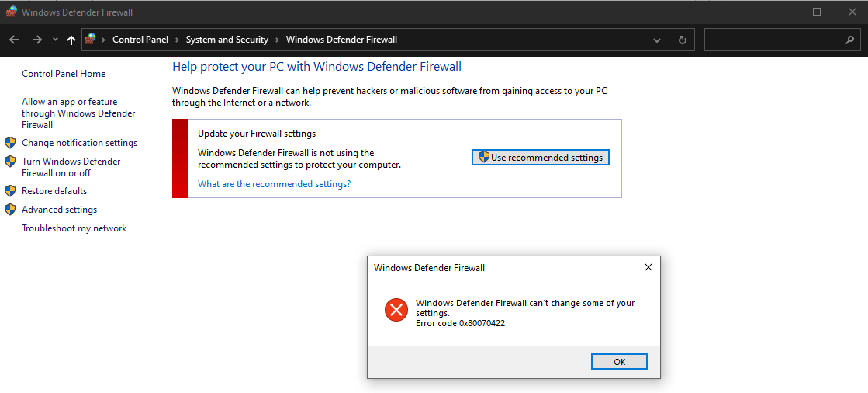Image resolution: width=868 pixels, height=393 pixels.
Task: Expand chevron after Control Panel breadcrumb
Action: pyautogui.click(x=177, y=40)
